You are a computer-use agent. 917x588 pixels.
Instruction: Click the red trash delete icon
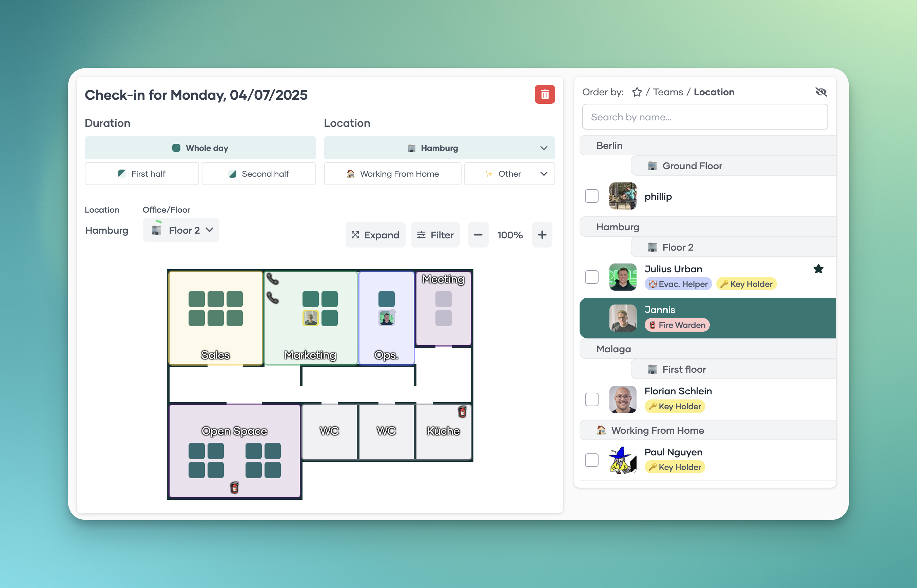(544, 94)
